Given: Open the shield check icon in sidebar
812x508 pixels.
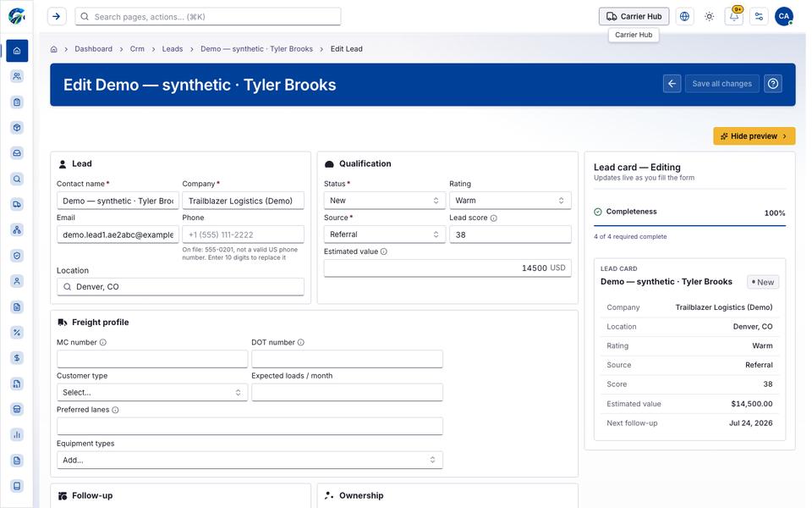Looking at the screenshot, I should pos(17,256).
